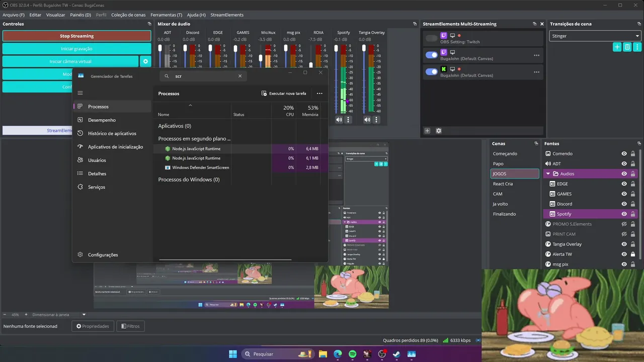Lock the msg pix source
This screenshot has width=644, height=362.
(x=633, y=264)
